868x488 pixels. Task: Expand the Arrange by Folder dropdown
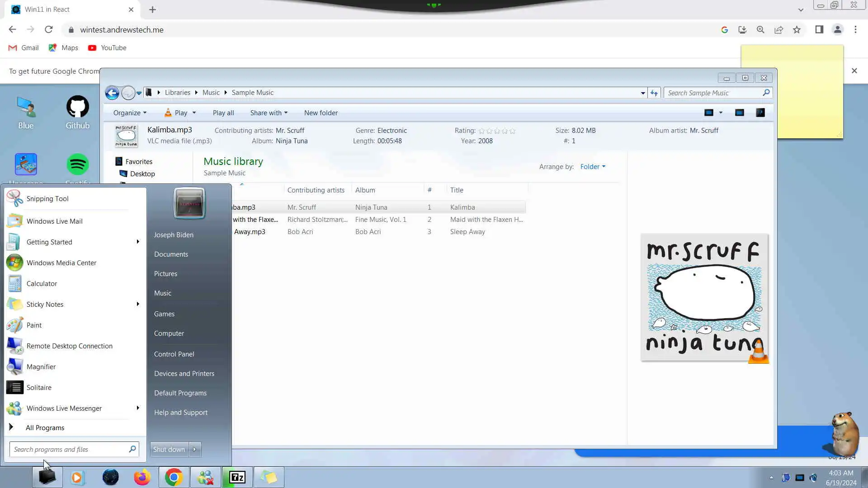592,167
